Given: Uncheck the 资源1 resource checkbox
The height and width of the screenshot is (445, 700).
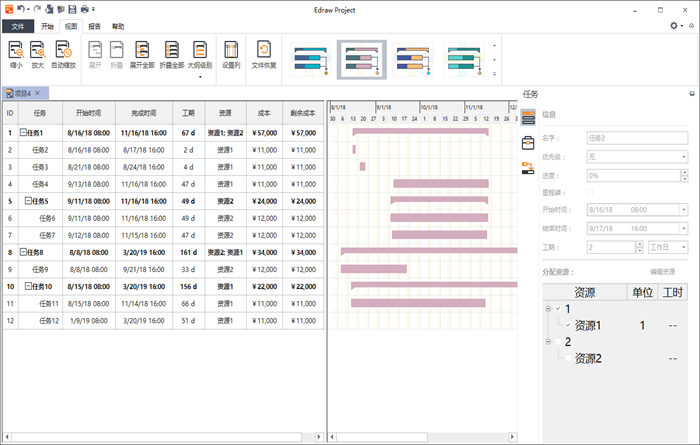Looking at the screenshot, I should pyautogui.click(x=568, y=325).
